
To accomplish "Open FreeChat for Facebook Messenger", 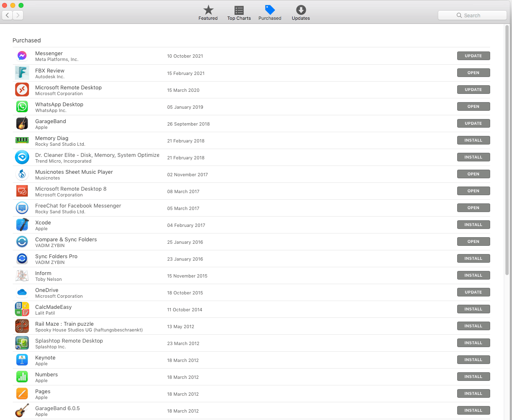I will (x=473, y=208).
